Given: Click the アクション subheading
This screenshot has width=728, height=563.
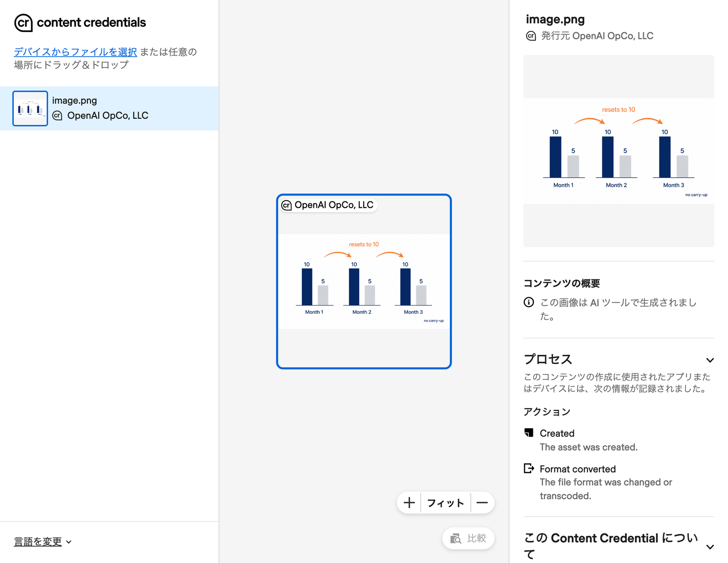Looking at the screenshot, I should [547, 411].
